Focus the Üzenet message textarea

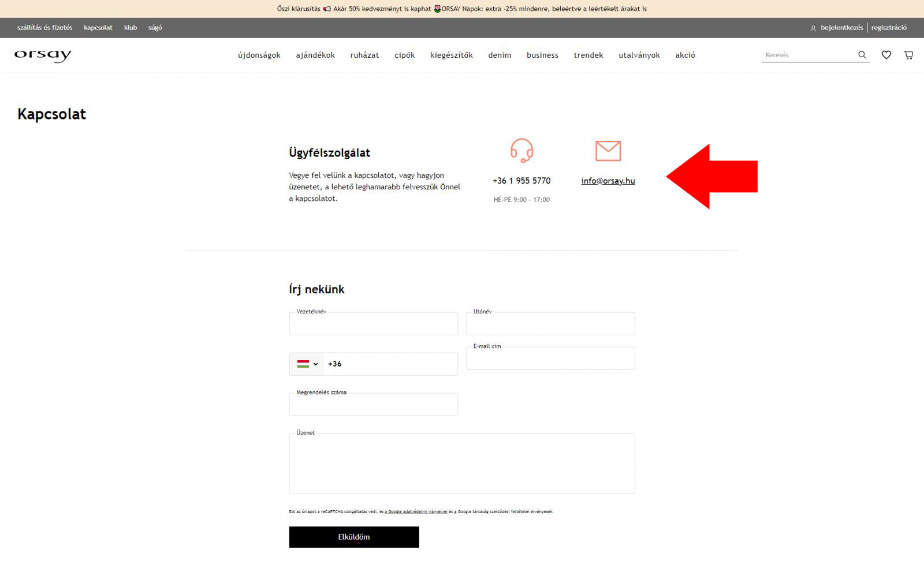(462, 463)
